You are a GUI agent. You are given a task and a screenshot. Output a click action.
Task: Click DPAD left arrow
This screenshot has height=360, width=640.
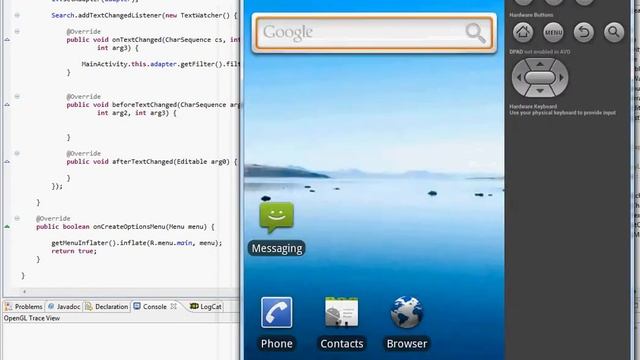click(x=519, y=77)
